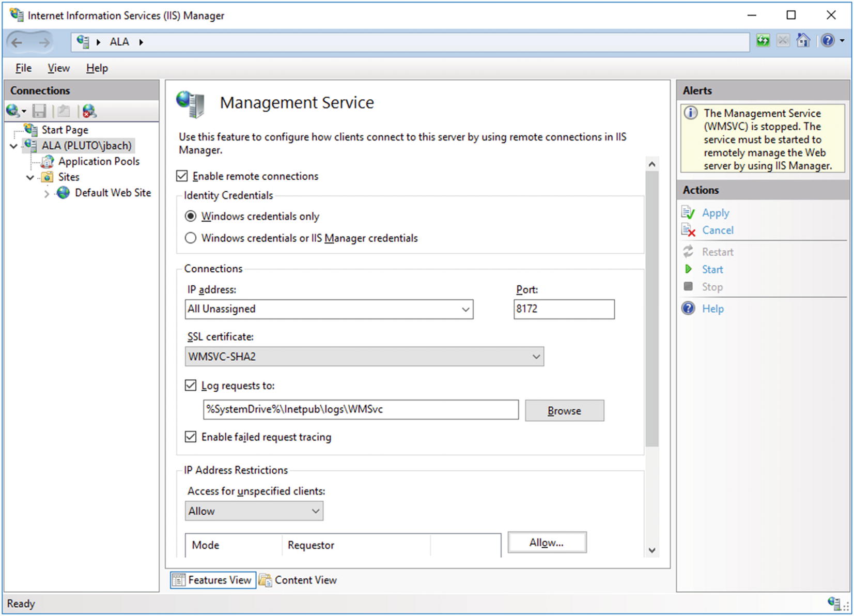
Task: Click Cancel in Actions pane
Action: coord(718,230)
